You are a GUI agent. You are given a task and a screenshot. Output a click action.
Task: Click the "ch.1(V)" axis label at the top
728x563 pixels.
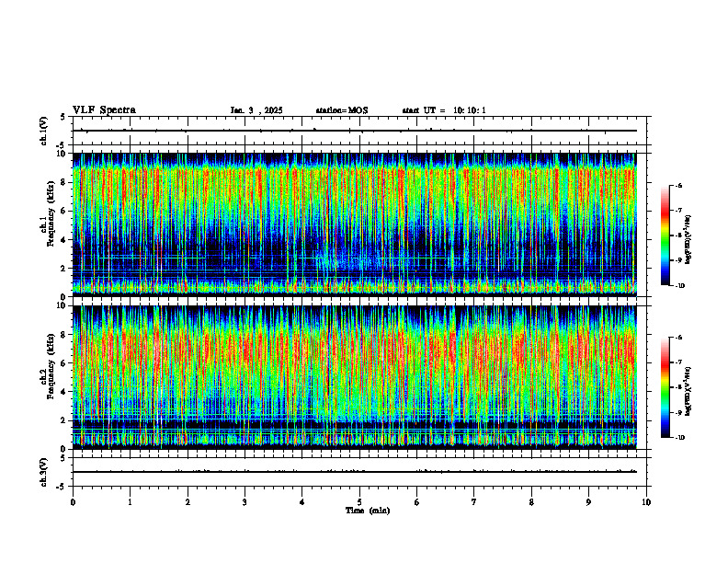(43, 131)
